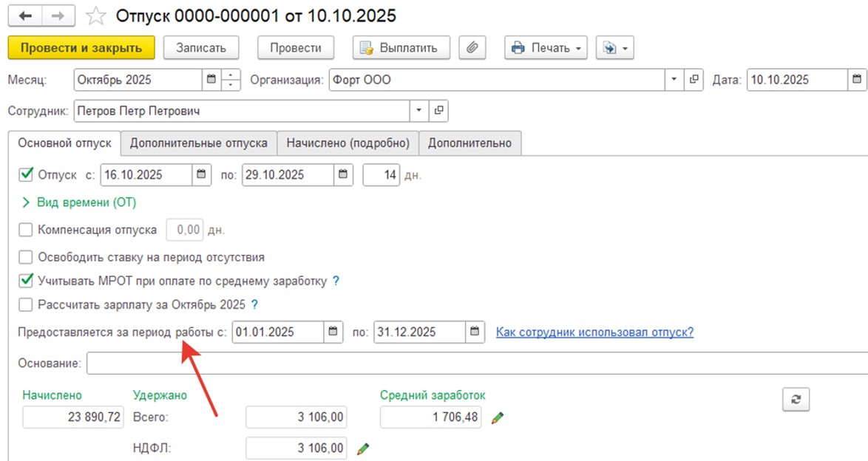Open the Организация dropdown list

674,80
